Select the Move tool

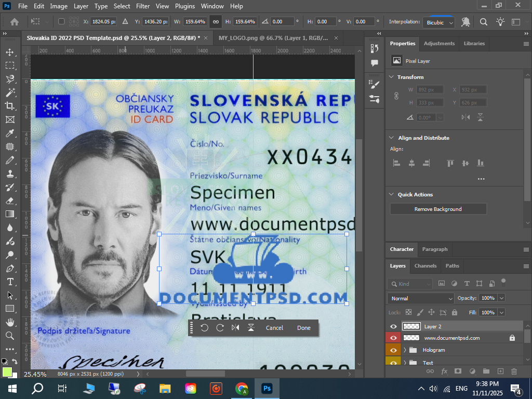pos(10,52)
